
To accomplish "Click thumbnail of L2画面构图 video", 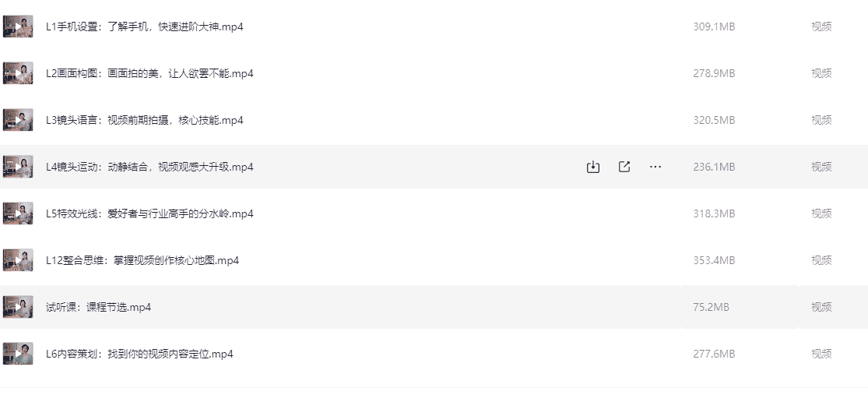I will [18, 73].
